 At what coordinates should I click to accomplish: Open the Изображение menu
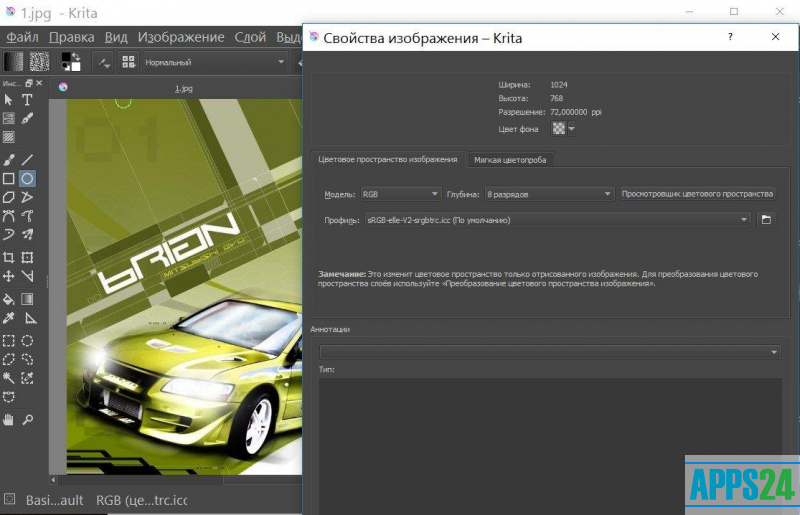[181, 37]
